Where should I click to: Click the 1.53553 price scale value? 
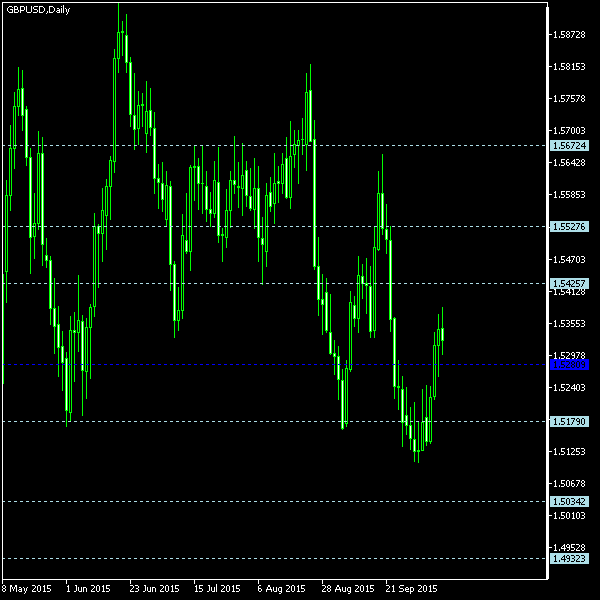coord(569,324)
